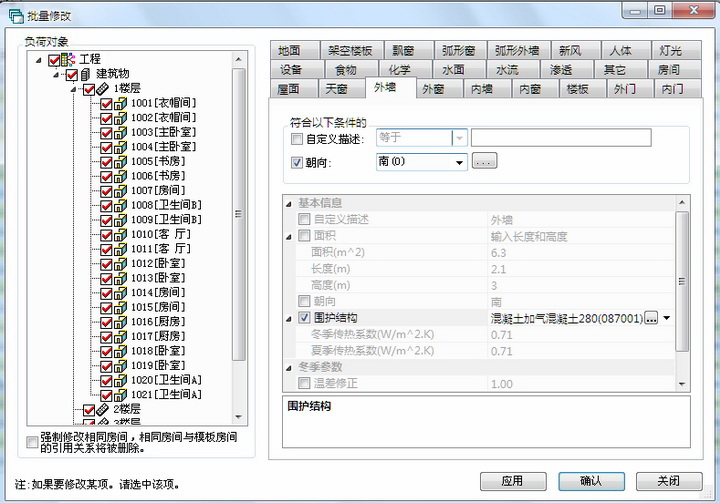Image resolution: width=720 pixels, height=503 pixels.
Task: Open 围护结构 value dropdown arrow
Action: tap(666, 318)
